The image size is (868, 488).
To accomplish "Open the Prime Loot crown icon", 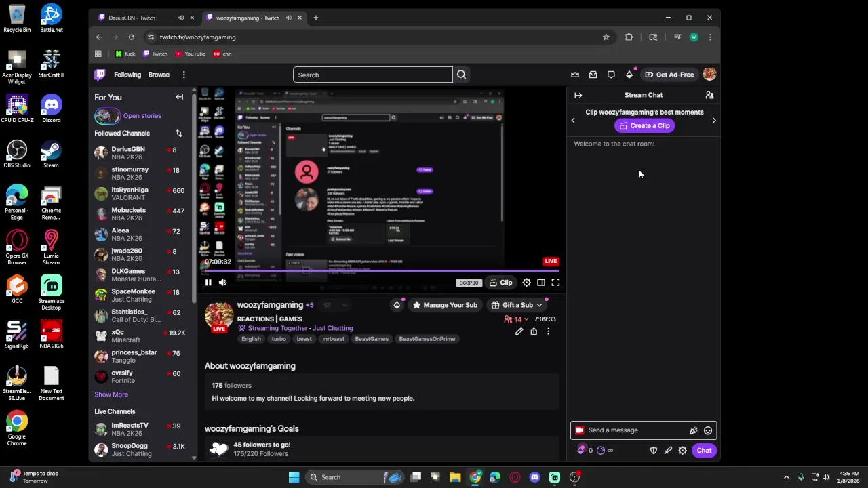I will (x=575, y=75).
